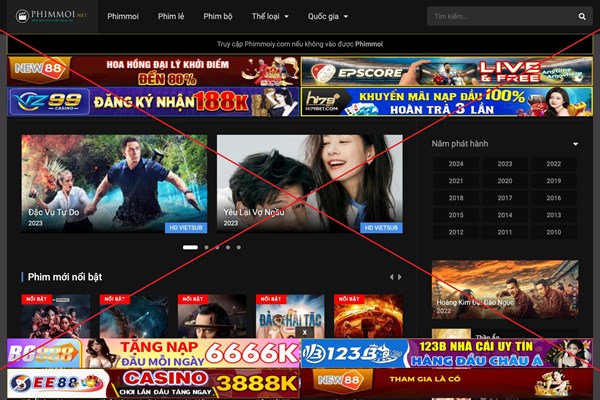The image size is (600, 400).
Task: Click the Phim mới nổi bật heading
Action: click(x=65, y=277)
